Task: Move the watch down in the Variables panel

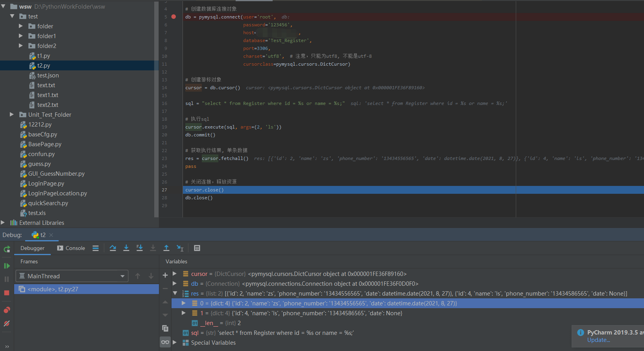Action: 165,315
